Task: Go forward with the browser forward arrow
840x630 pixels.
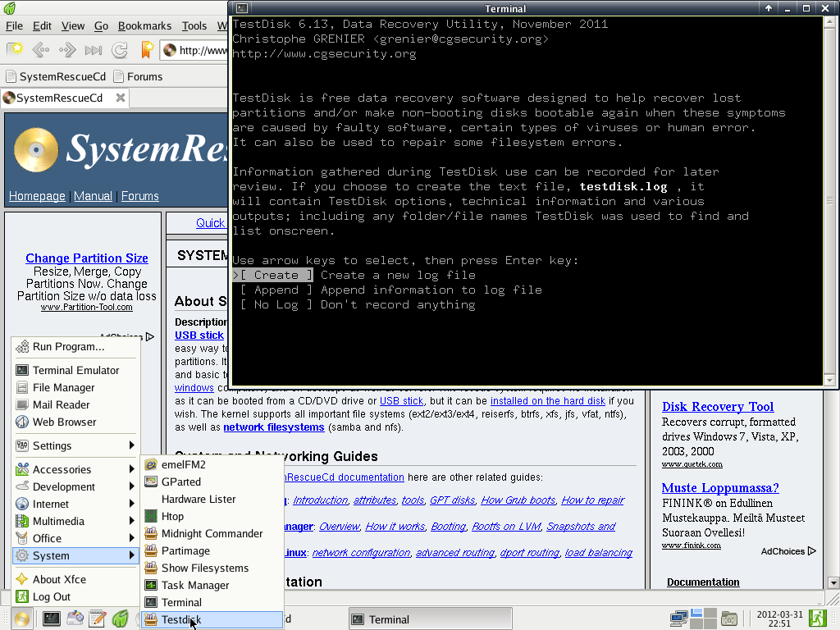Action: click(67, 50)
